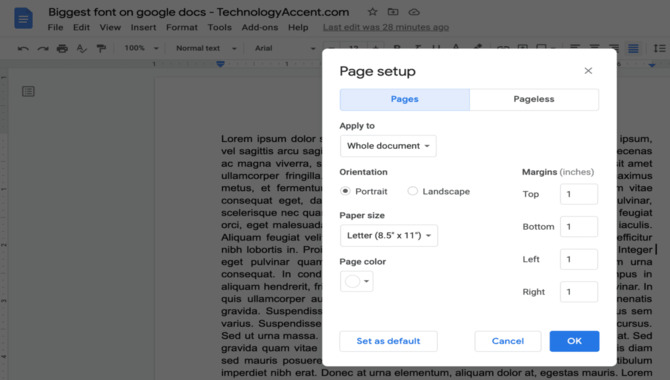Click the Right margin field
The image size is (670, 380).
[579, 292]
